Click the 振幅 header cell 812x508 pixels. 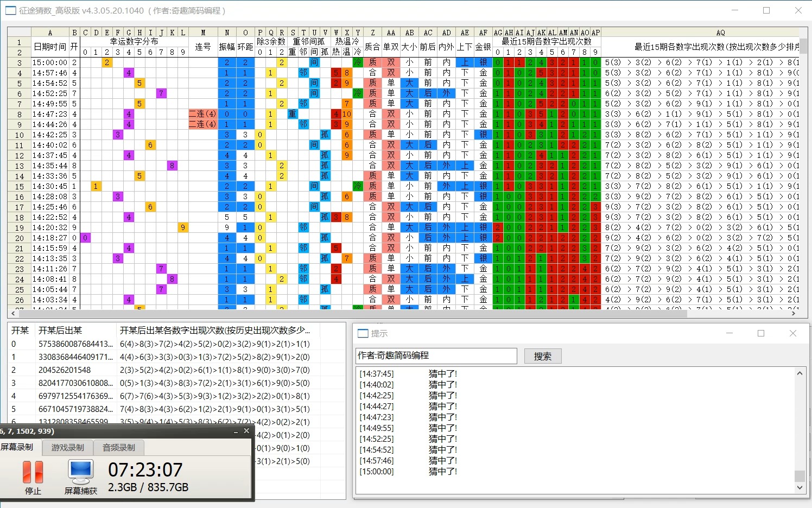227,47
